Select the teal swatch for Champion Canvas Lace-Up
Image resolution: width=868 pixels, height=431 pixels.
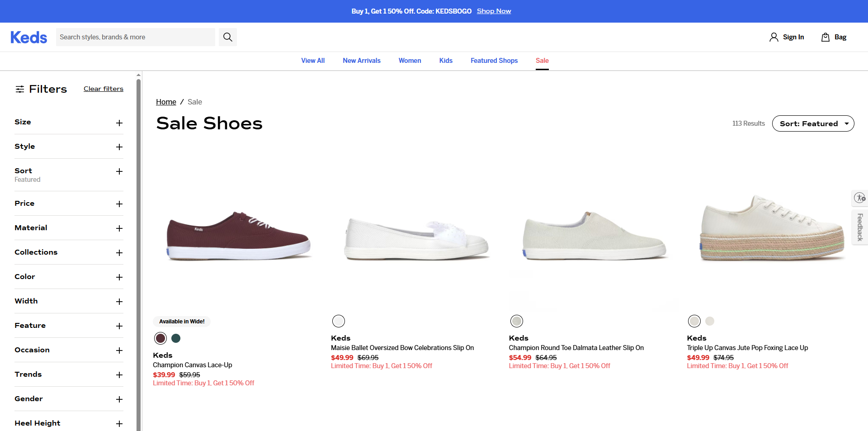click(176, 338)
